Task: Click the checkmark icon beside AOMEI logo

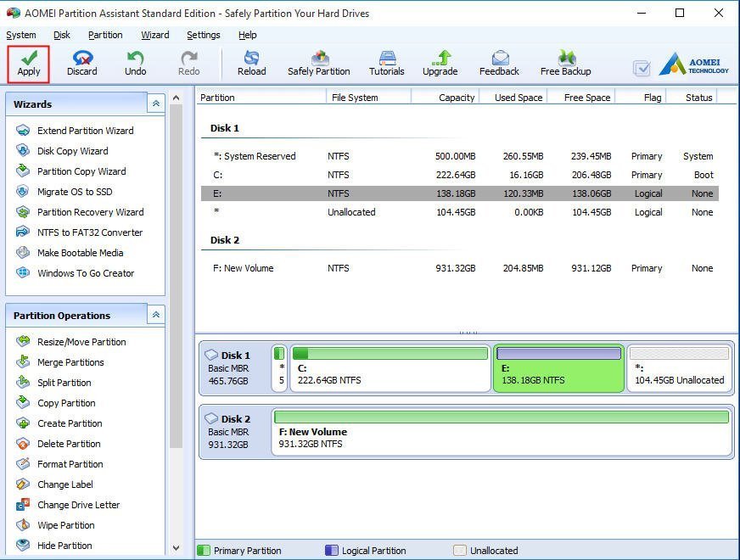Action: (x=642, y=68)
